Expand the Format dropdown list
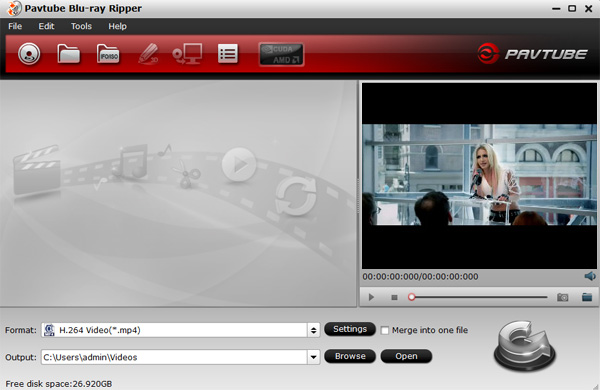This screenshot has height=390, width=600. click(313, 330)
